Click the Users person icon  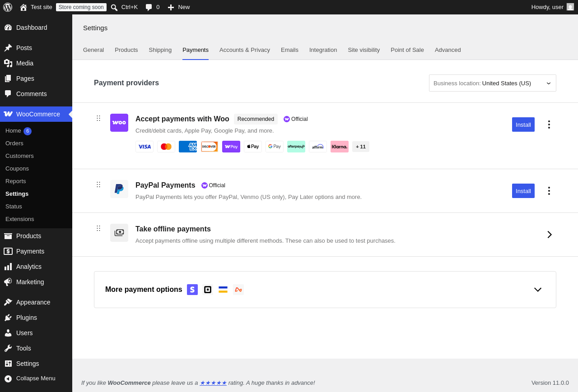[8, 333]
